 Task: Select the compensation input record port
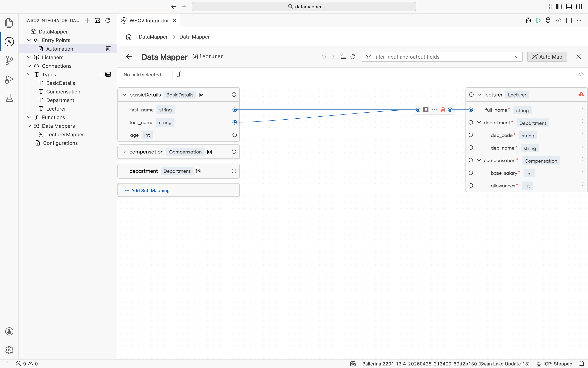[x=234, y=152]
